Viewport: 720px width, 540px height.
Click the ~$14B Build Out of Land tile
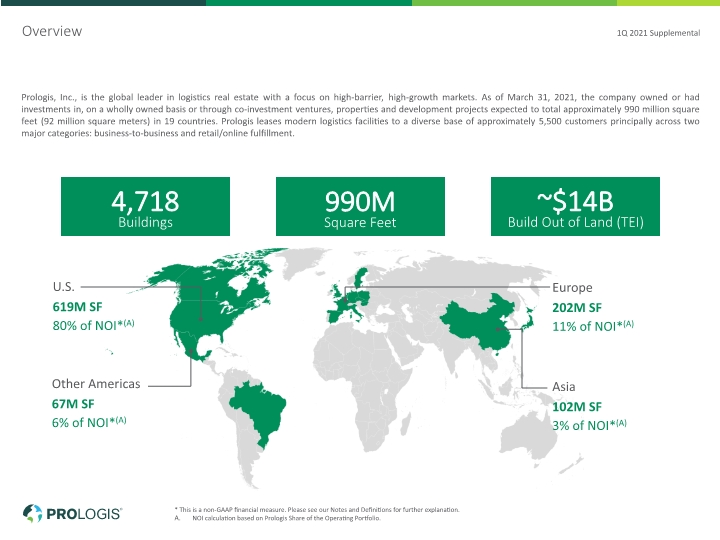coord(575,206)
